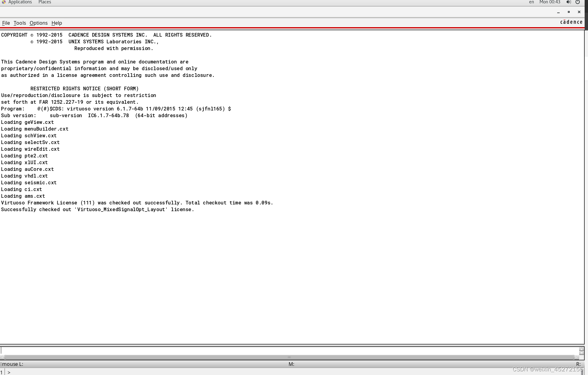The width and height of the screenshot is (588, 375).
Task: Click the Applications menu icon in top bar
Action: (4, 2)
